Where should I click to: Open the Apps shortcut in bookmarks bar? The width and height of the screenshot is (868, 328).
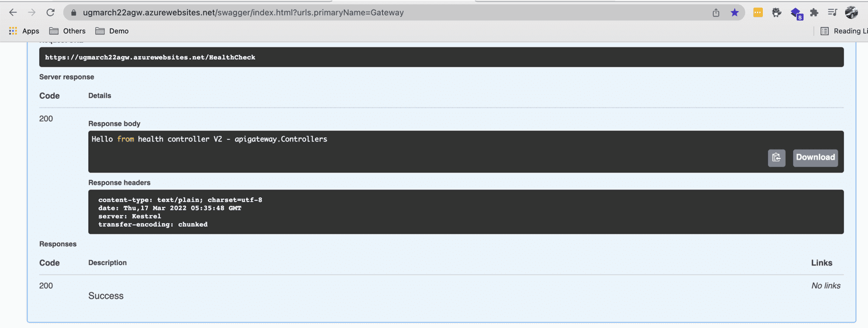coord(24,31)
